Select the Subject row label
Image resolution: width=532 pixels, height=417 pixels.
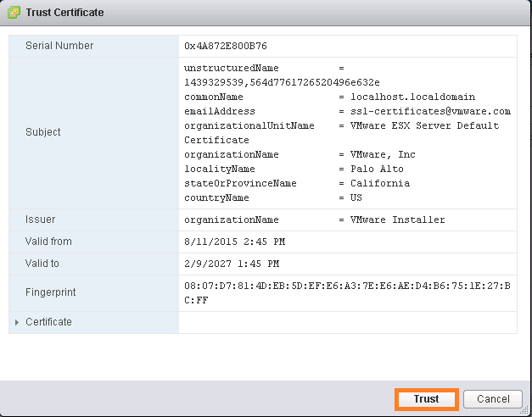tap(42, 132)
